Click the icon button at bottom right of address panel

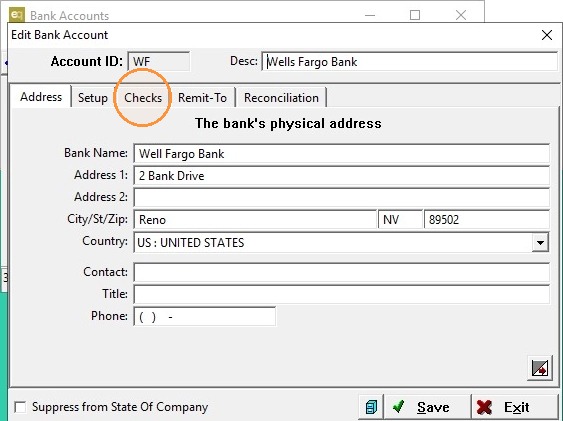[x=540, y=368]
